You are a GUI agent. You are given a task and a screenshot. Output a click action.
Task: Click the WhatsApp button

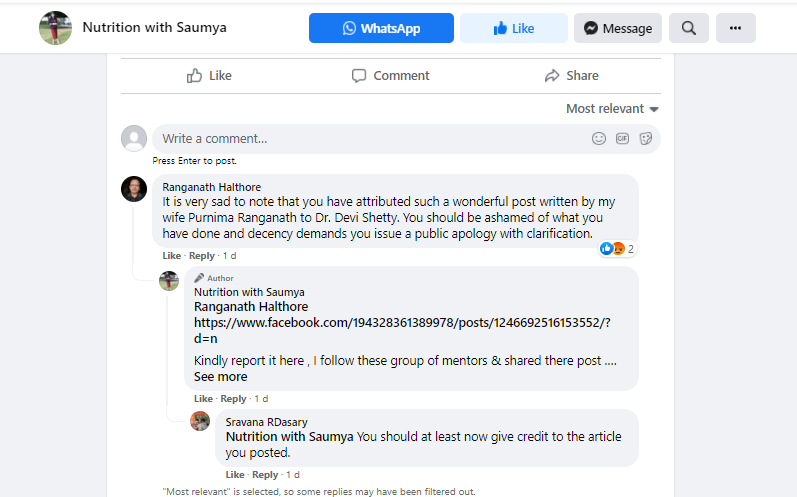pos(381,28)
